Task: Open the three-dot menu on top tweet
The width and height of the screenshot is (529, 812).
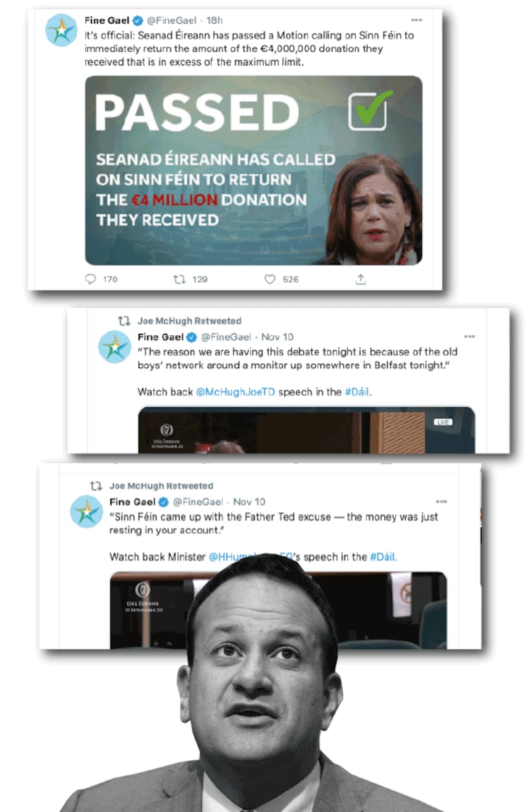Action: coord(416,20)
